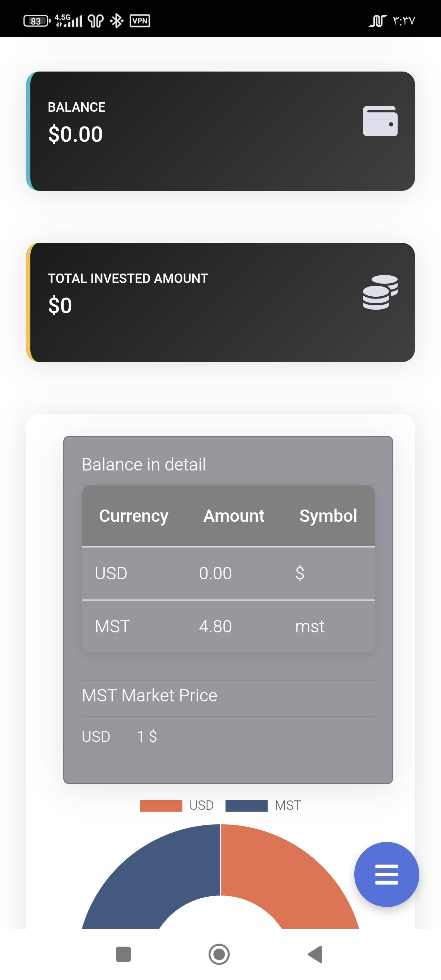The height and width of the screenshot is (980, 441).
Task: Click the orange USD doughnut chart segment
Action: (x=289, y=875)
